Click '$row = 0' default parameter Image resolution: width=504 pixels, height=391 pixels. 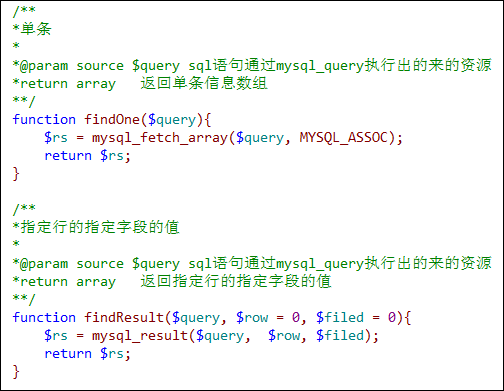(x=268, y=317)
